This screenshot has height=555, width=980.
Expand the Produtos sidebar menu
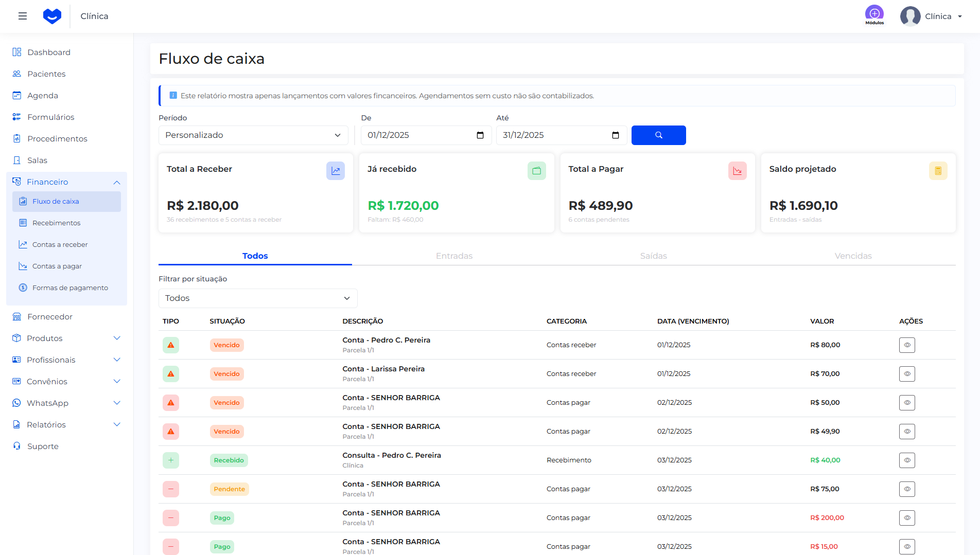point(117,338)
